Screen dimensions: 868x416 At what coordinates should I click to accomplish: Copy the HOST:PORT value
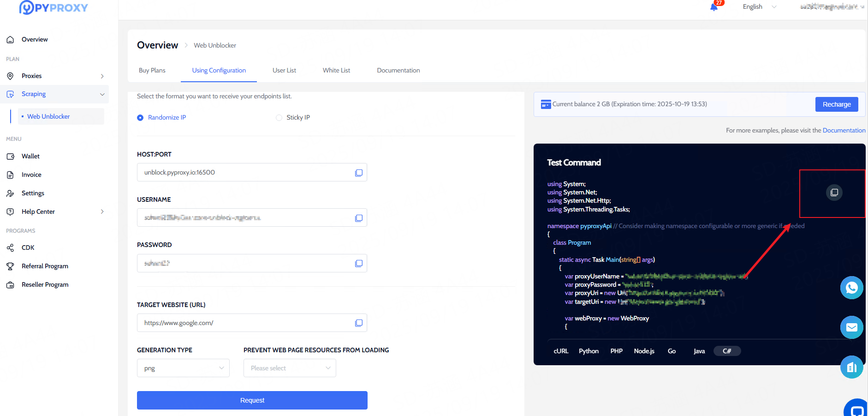pos(358,173)
